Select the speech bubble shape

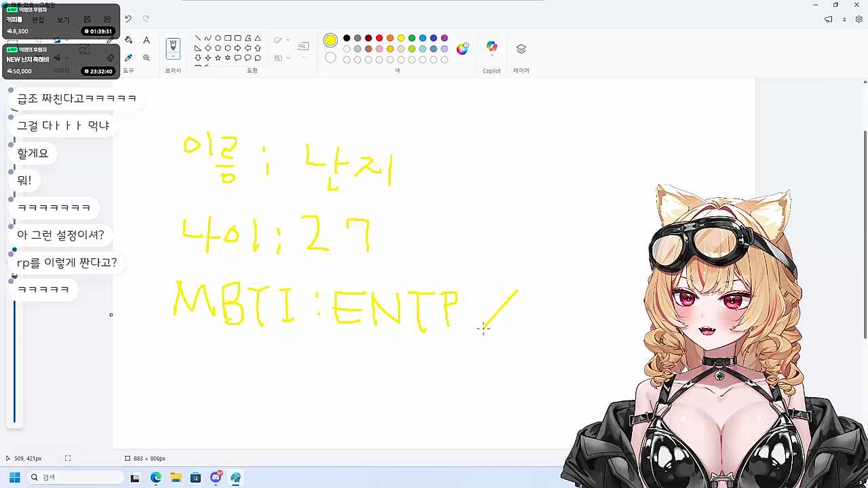pyautogui.click(x=238, y=58)
